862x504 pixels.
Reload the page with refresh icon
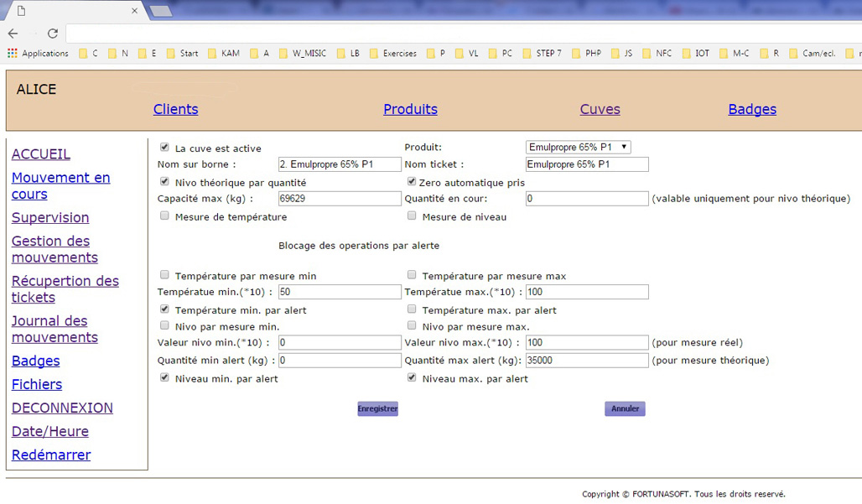tap(52, 34)
